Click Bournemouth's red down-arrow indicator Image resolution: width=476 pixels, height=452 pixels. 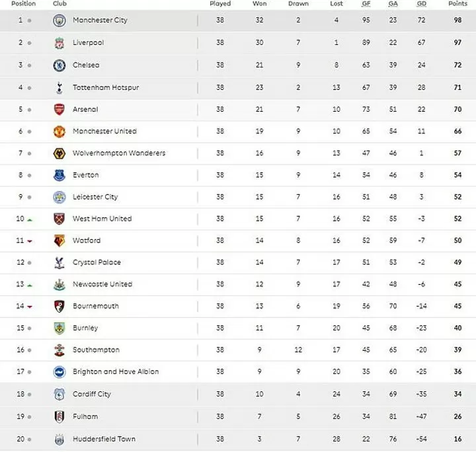(x=30, y=307)
